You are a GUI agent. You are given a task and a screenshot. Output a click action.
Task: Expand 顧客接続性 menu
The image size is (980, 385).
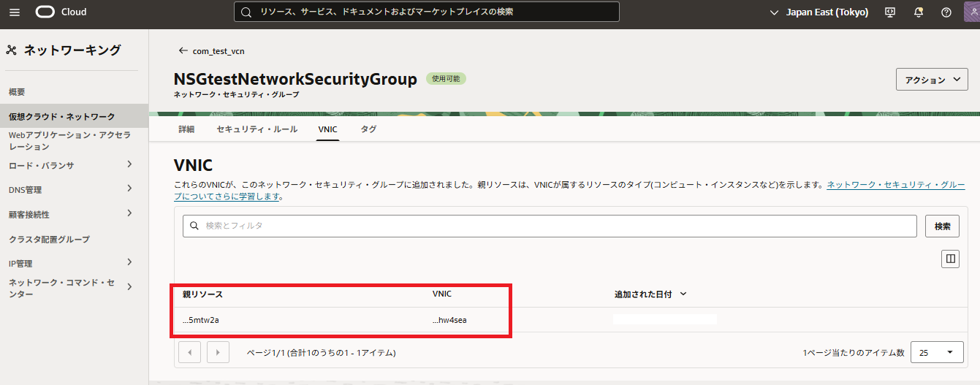coord(129,213)
